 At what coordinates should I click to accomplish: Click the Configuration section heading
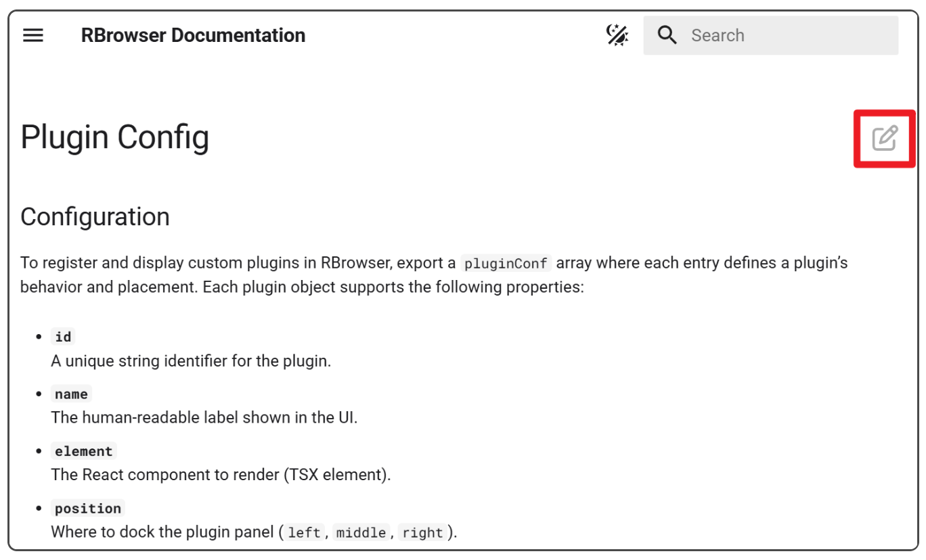click(95, 217)
